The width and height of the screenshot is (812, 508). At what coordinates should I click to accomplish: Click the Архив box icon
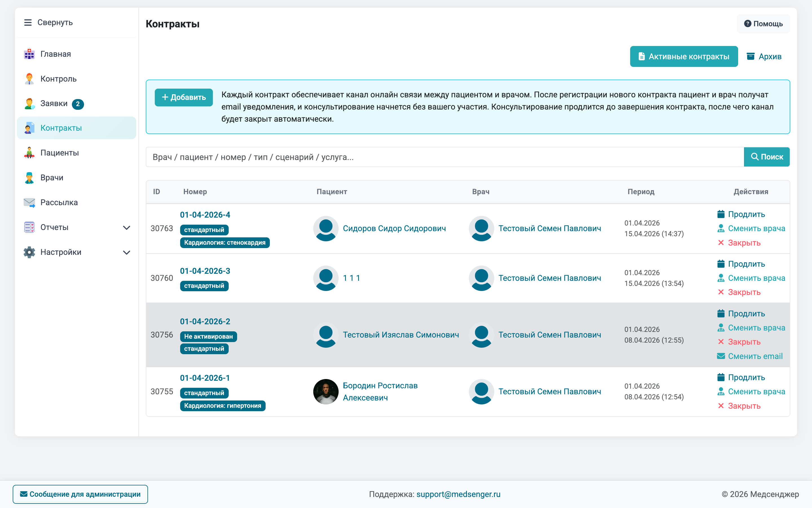coord(751,56)
